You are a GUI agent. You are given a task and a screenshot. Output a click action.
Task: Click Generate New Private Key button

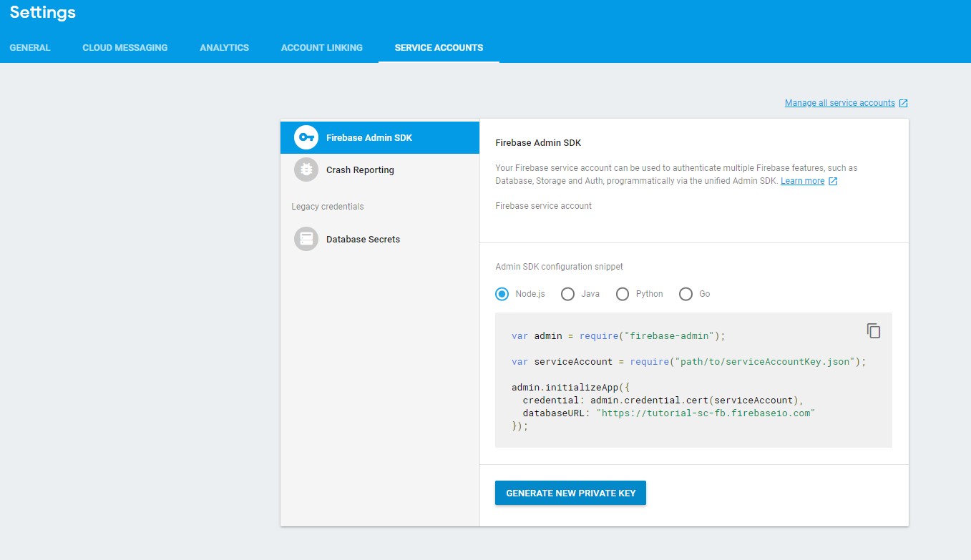coord(570,493)
